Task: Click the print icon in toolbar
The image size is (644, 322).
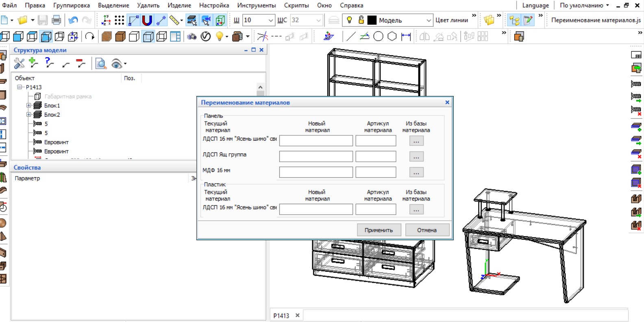Action: tap(57, 20)
